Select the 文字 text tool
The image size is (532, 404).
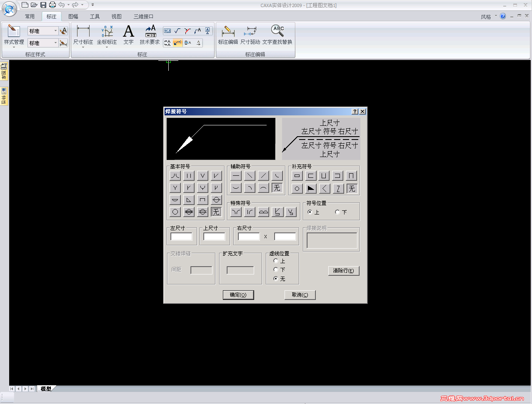128,34
